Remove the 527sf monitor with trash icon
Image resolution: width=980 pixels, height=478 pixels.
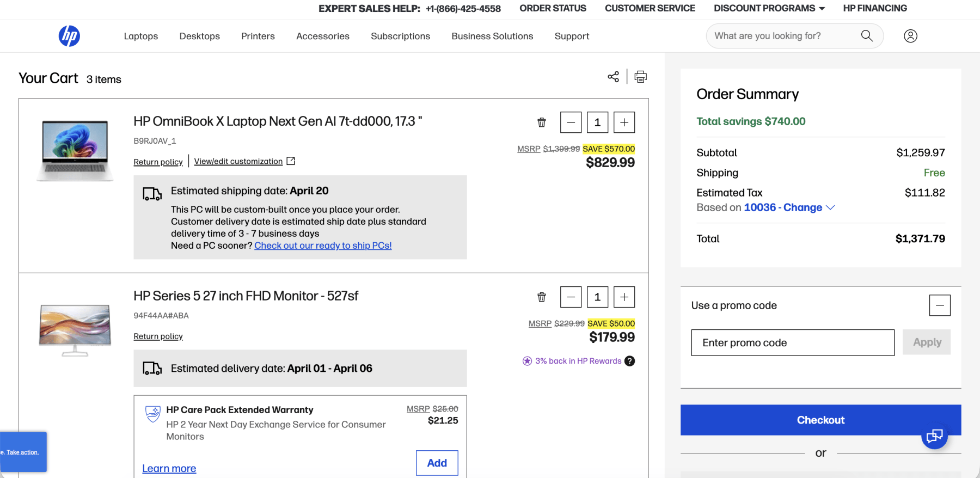pos(542,297)
